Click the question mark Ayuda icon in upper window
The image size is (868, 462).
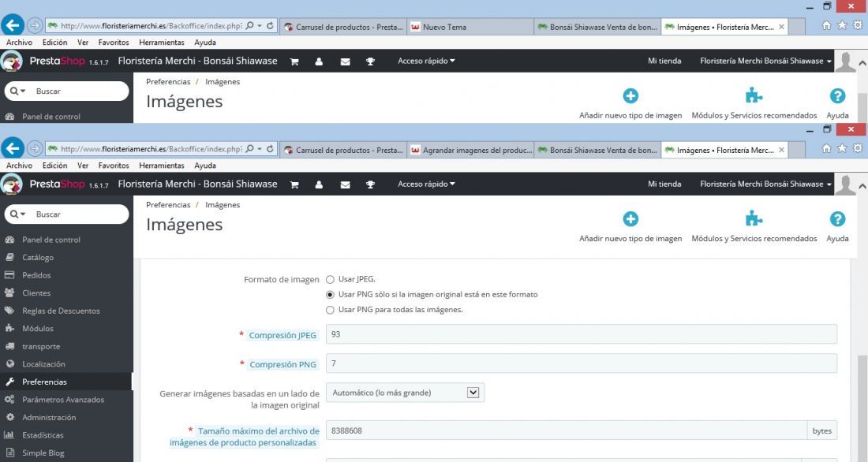(837, 95)
